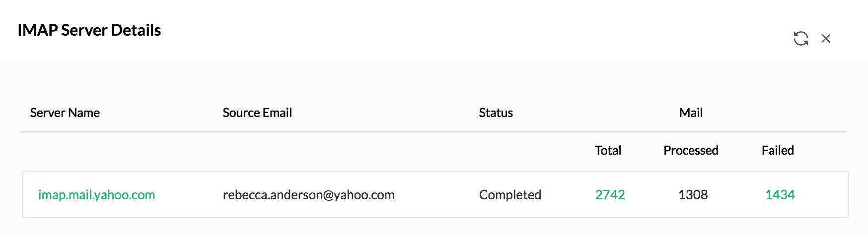The height and width of the screenshot is (235, 868).
Task: Click the Failed sub-column header
Action: tap(778, 150)
